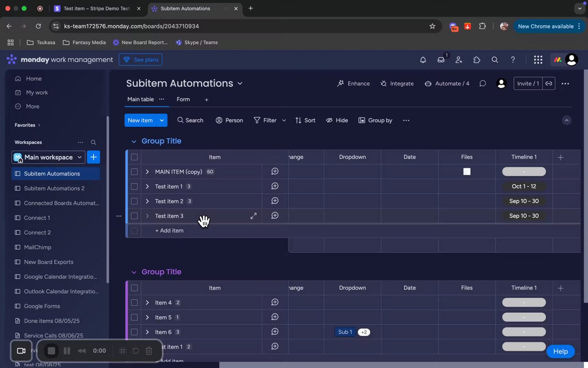The image size is (588, 368).
Task: Expand subitems of MAIN ITEM (copy)
Action: (147, 172)
